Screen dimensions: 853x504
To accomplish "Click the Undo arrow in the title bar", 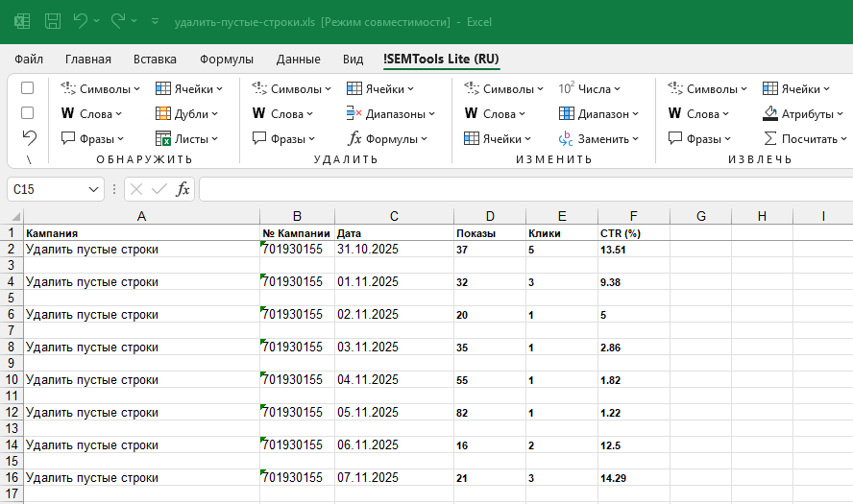I will pos(81,20).
